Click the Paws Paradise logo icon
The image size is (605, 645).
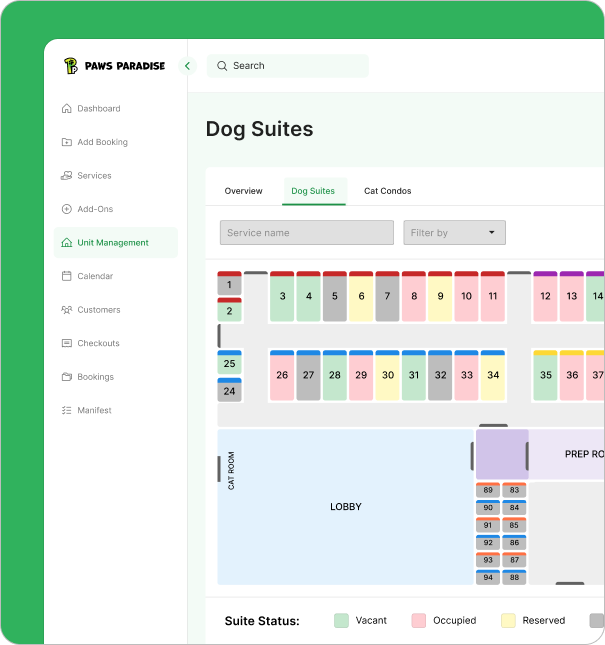pyautogui.click(x=71, y=66)
